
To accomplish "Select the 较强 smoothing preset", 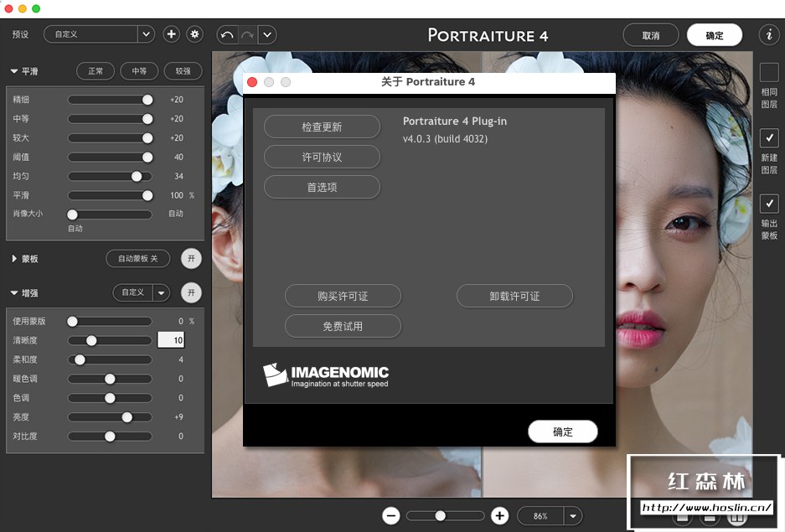I will [x=183, y=71].
